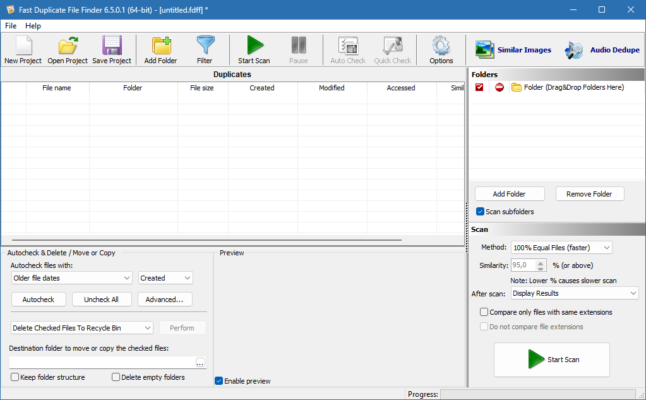Screen dimensions: 646x400
Task: Click the Pause toolbar icon
Action: 299,50
